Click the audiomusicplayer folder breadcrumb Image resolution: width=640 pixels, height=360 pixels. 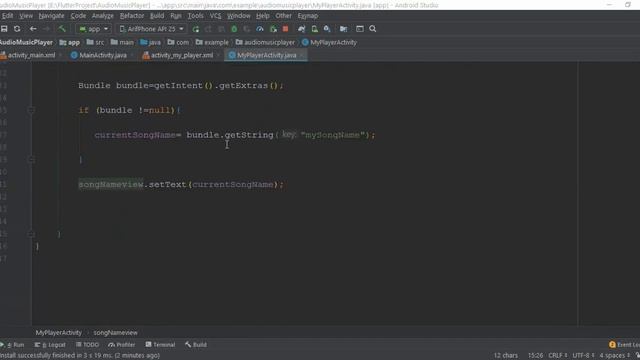[265, 42]
